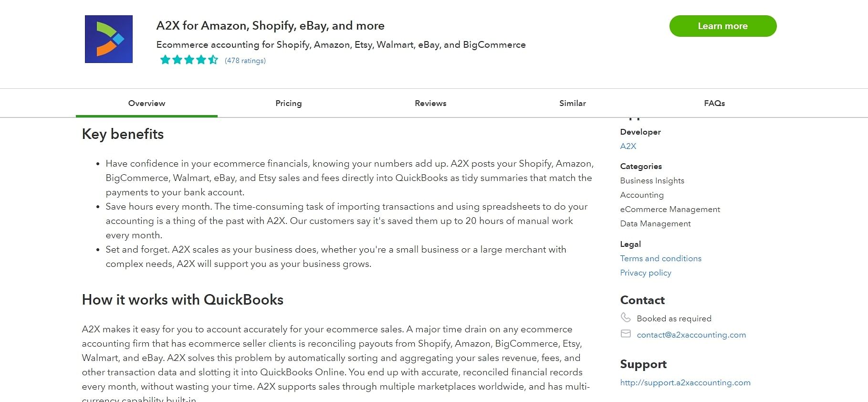Click the envelope email icon
Image resolution: width=868 pixels, height=402 pixels.
tap(626, 334)
